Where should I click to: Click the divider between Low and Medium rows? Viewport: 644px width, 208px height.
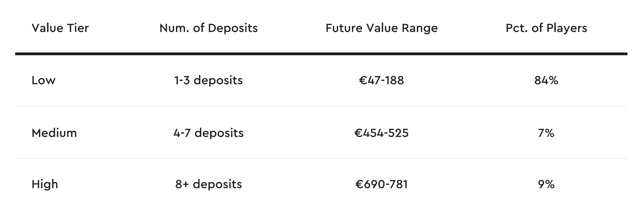(321, 106)
